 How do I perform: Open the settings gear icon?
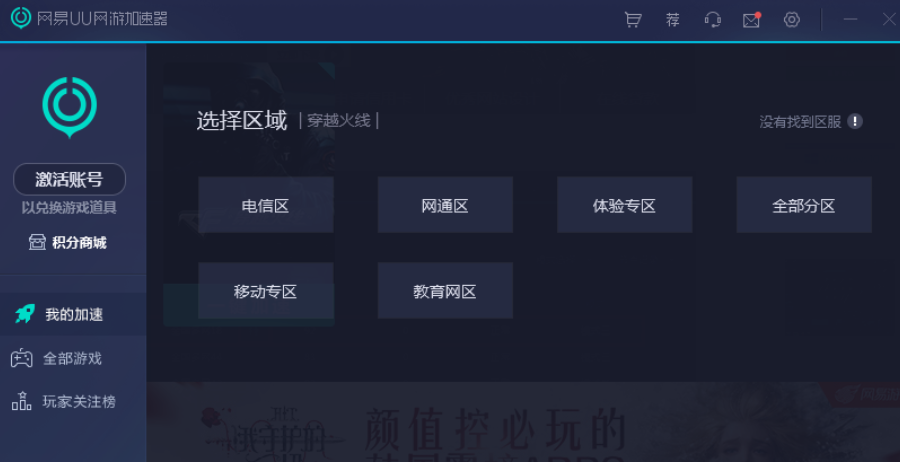pyautogui.click(x=792, y=20)
